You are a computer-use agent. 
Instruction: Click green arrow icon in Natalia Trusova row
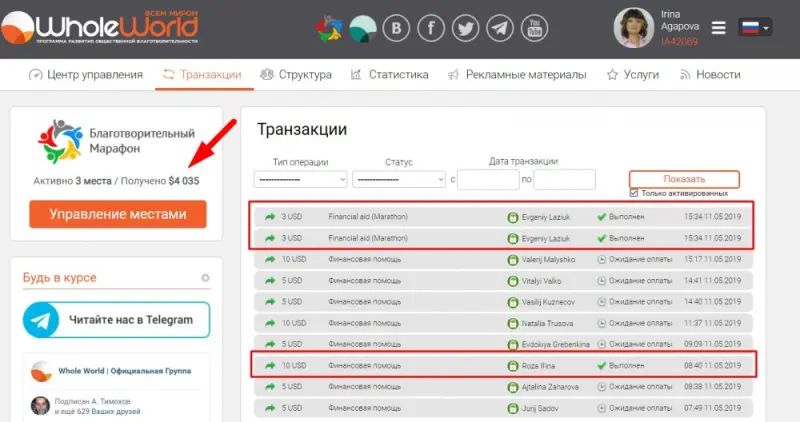point(270,323)
